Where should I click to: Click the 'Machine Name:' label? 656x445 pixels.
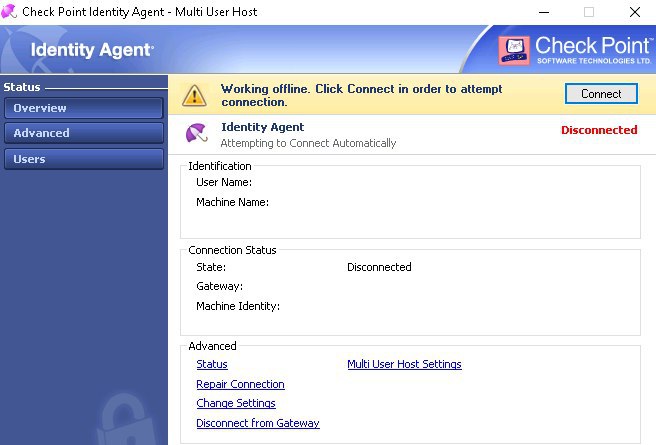233,202
